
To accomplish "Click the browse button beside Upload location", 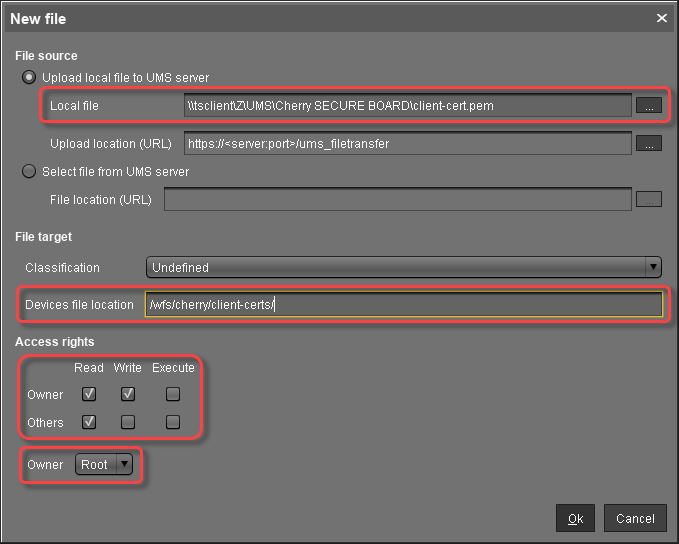I will 649,143.
